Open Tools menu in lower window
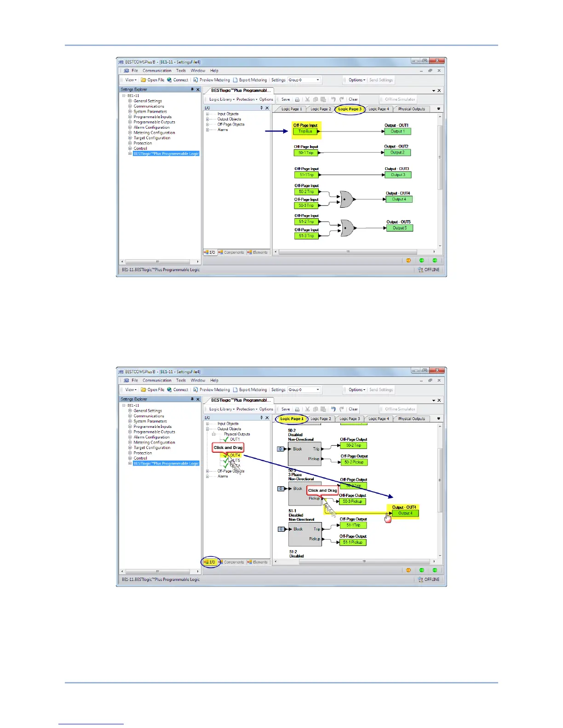 pos(181,381)
